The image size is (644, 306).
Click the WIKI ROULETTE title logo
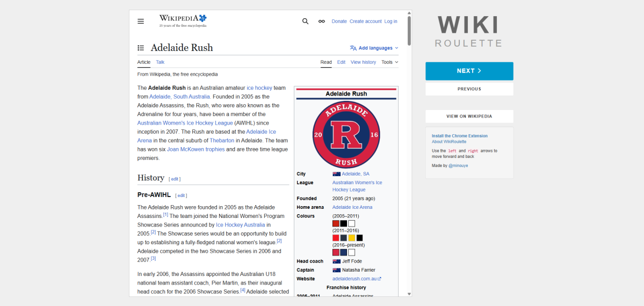coord(468,32)
